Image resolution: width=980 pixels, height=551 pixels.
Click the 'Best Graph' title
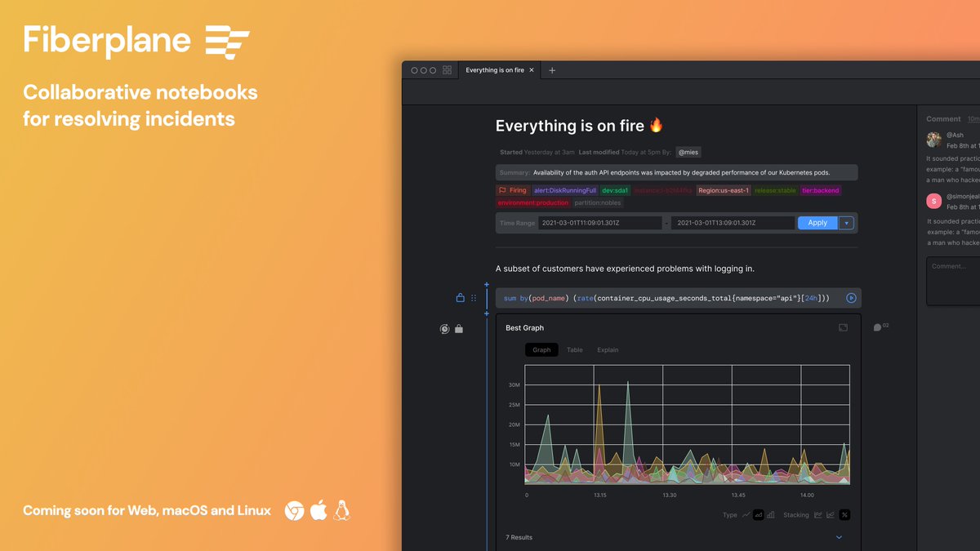pyautogui.click(x=524, y=328)
